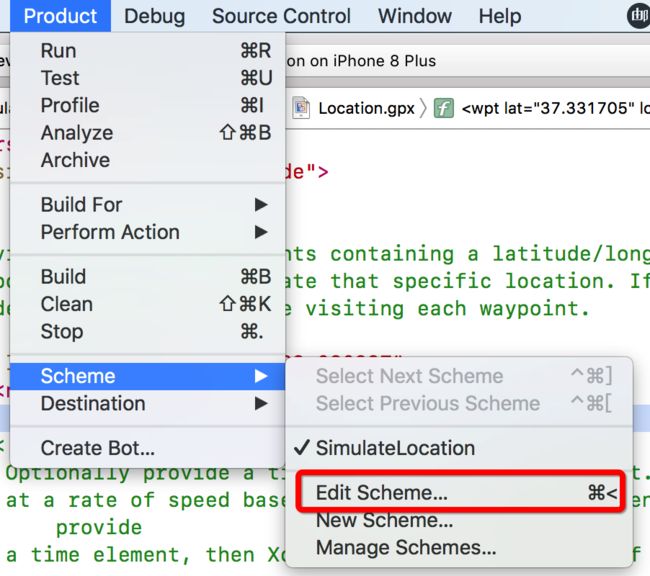Open the Window menu
650x576 pixels.
click(415, 16)
